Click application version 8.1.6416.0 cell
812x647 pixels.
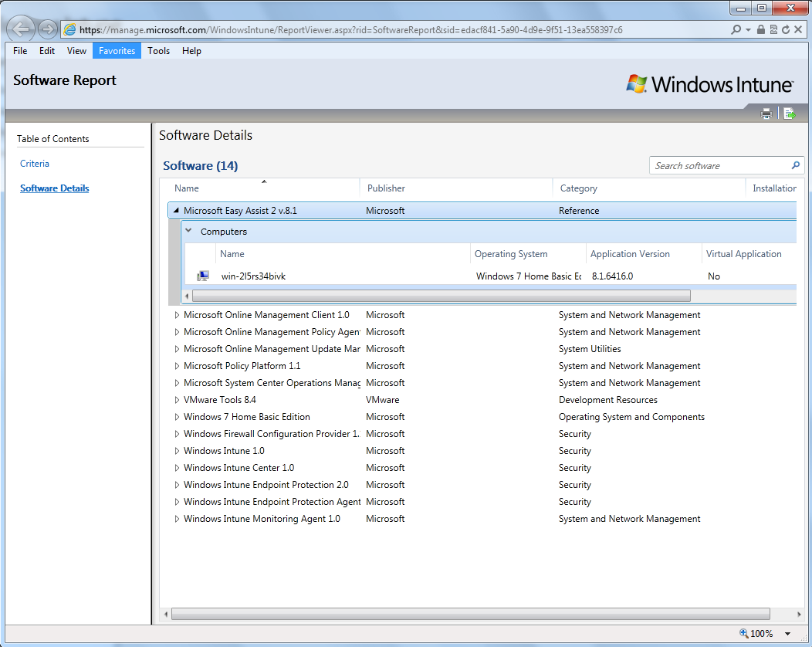tap(612, 276)
